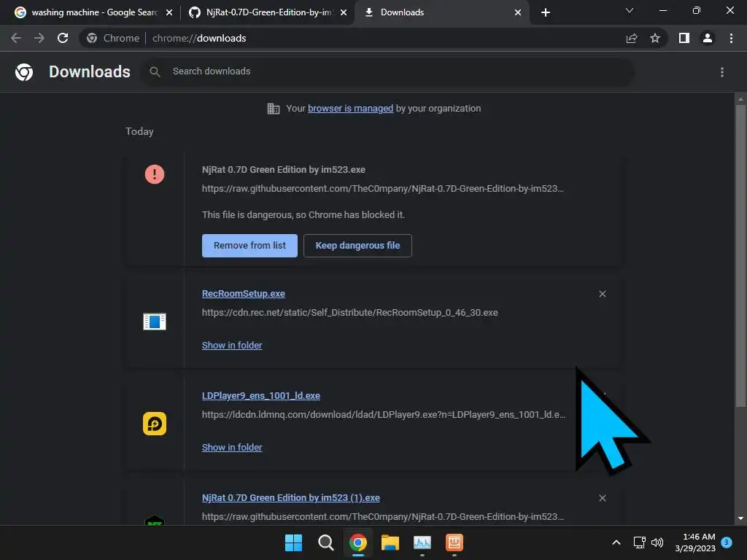Open File Explorer from taskbar
The width and height of the screenshot is (747, 560).
[390, 542]
